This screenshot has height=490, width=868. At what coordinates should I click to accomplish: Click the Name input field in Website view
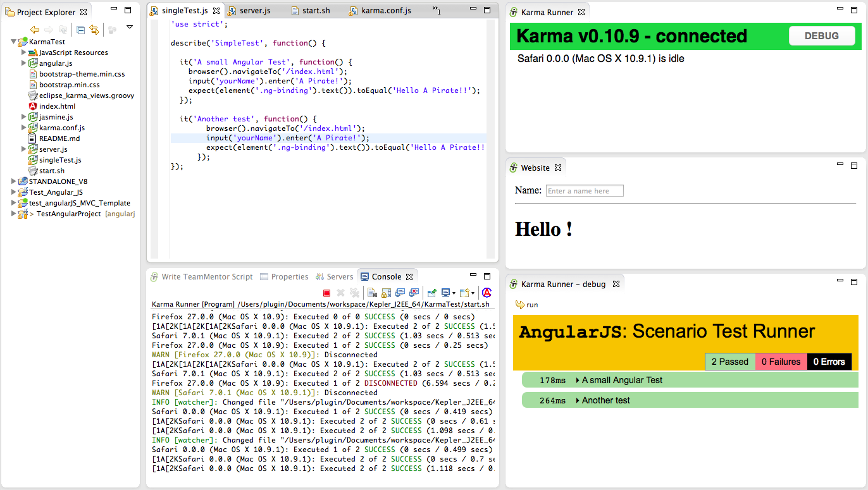(x=585, y=191)
